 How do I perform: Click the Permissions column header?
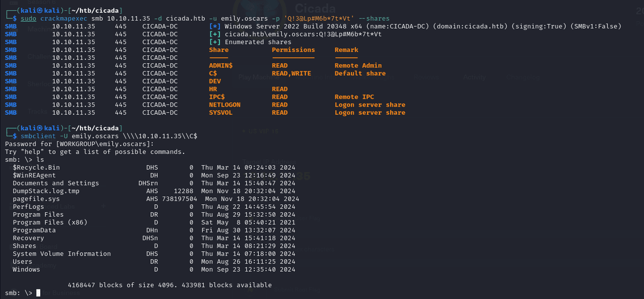pyautogui.click(x=293, y=50)
